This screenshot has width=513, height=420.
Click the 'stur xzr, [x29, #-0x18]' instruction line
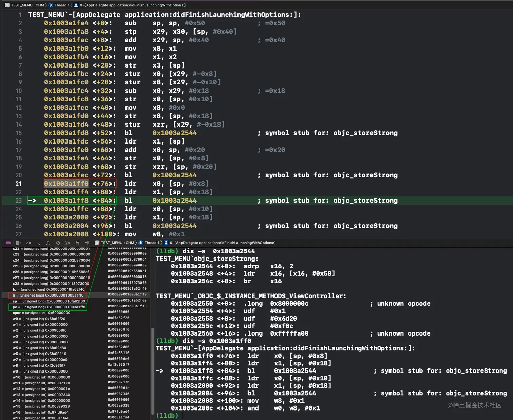pyautogui.click(x=134, y=125)
